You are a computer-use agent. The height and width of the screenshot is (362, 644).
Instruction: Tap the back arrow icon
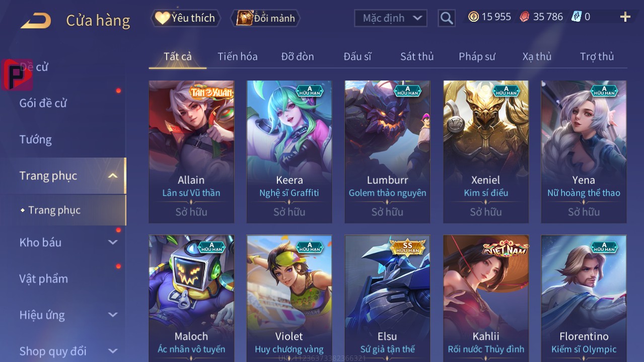click(36, 20)
